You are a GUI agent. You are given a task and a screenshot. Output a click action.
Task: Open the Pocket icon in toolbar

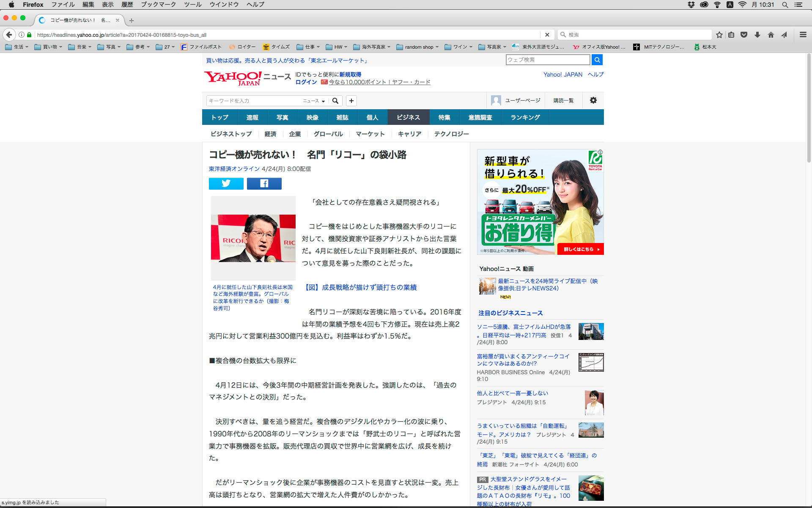[744, 35]
